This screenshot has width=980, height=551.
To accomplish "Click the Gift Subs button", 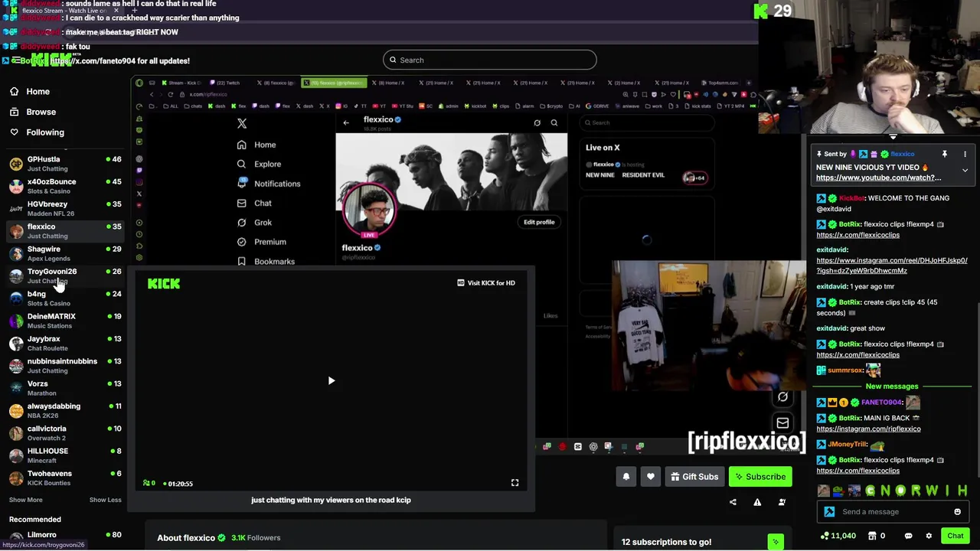I will 694,477.
